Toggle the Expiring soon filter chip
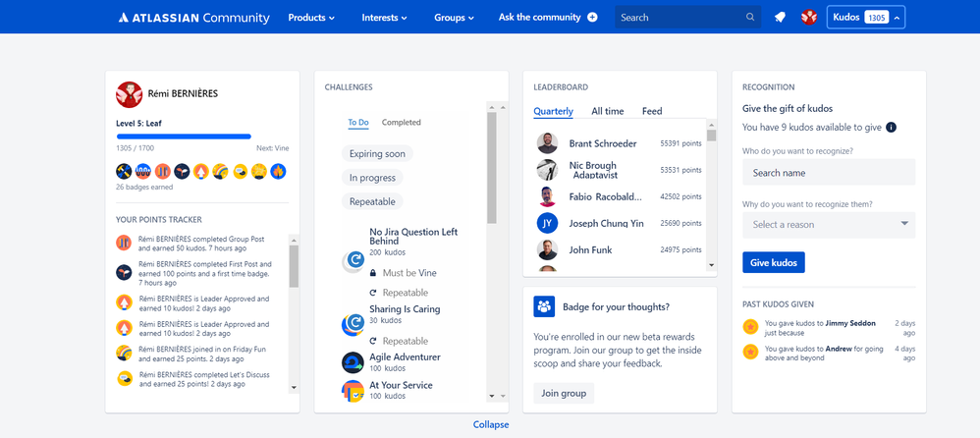Screen dimensions: 980x438 click(x=377, y=154)
